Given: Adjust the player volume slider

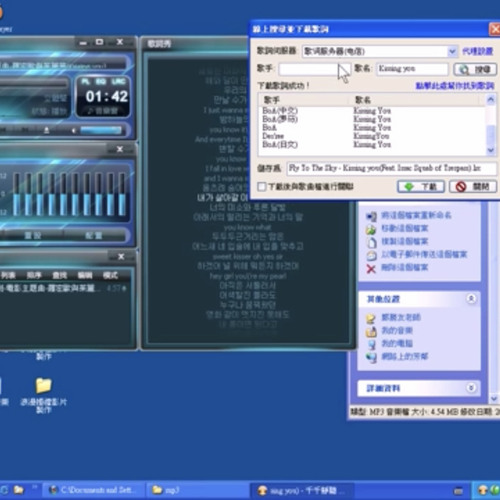Looking at the screenshot, I should coord(101,130).
